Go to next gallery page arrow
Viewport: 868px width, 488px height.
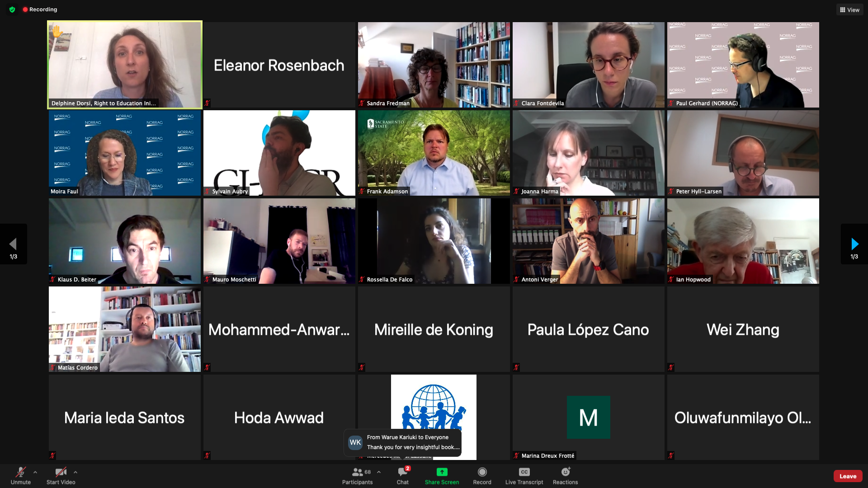point(854,244)
